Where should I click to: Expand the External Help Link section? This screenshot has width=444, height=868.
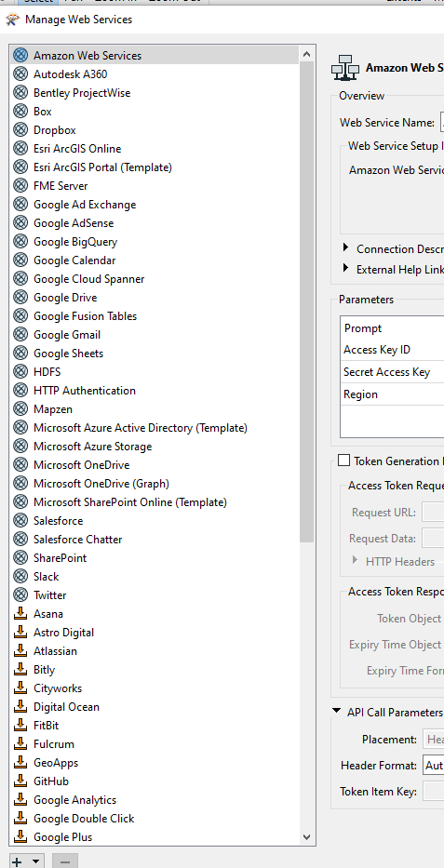[346, 268]
